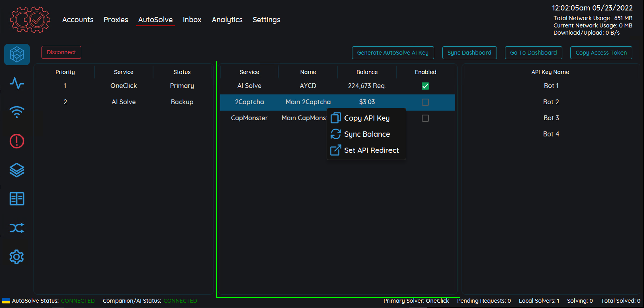
Task: Click the external link icon beside Set API Redirect
Action: click(335, 150)
